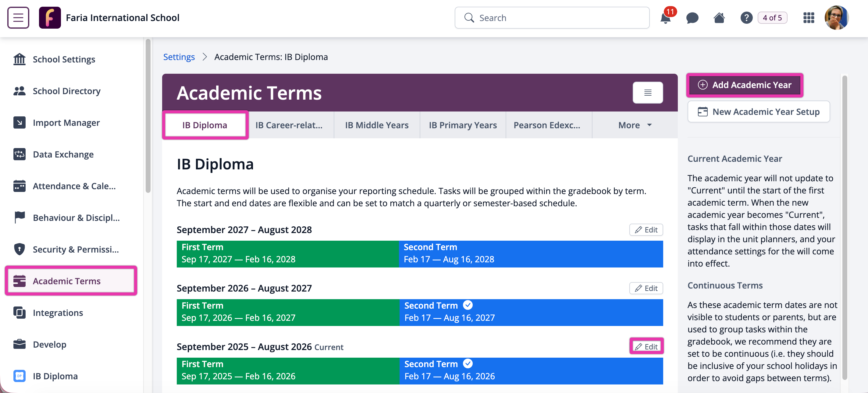868x393 pixels.
Task: Select First Term Sep 17, 2027 bar
Action: pyautogui.click(x=288, y=253)
